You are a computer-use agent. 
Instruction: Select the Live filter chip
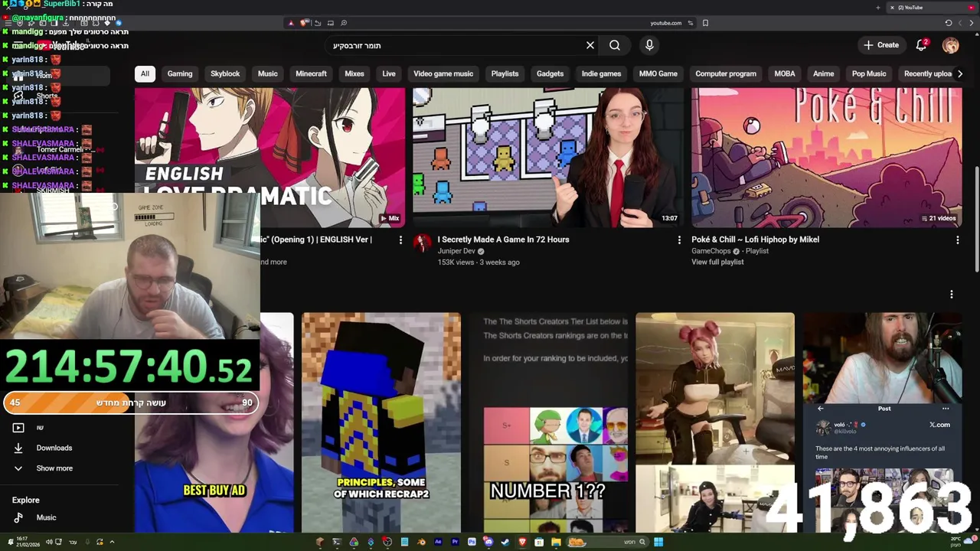[389, 73]
